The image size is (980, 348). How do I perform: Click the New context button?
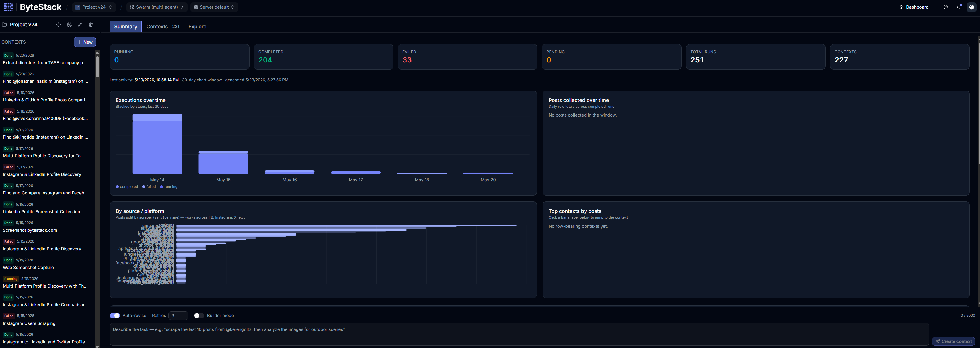(x=85, y=42)
